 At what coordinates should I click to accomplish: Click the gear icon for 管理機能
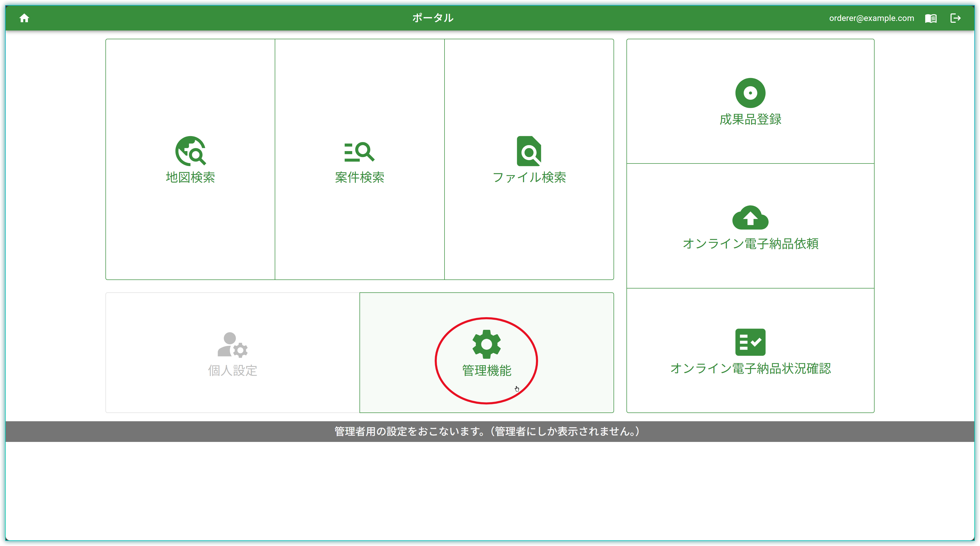click(486, 344)
